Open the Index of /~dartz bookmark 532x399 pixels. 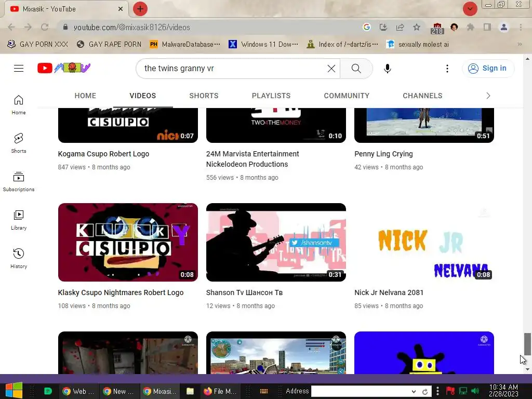342,44
